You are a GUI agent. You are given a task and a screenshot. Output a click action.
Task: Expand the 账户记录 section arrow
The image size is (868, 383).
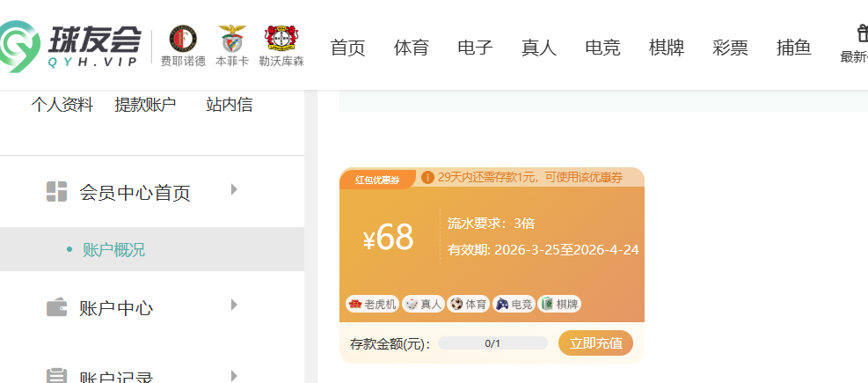tap(234, 375)
